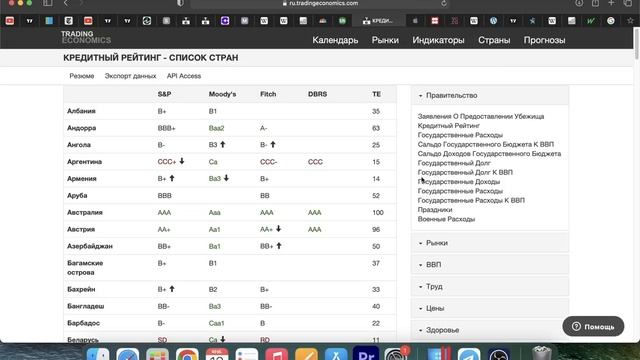Click the page vertical scrollbar

point(637,45)
